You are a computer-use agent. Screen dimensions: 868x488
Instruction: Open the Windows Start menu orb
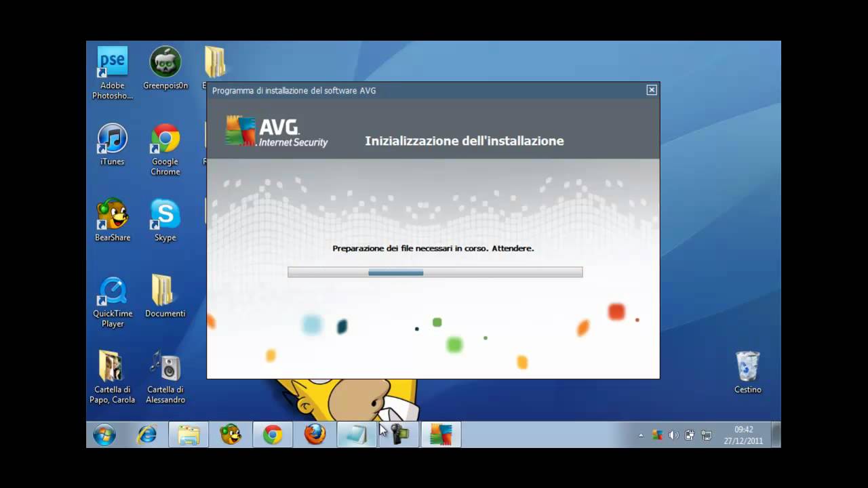click(104, 434)
